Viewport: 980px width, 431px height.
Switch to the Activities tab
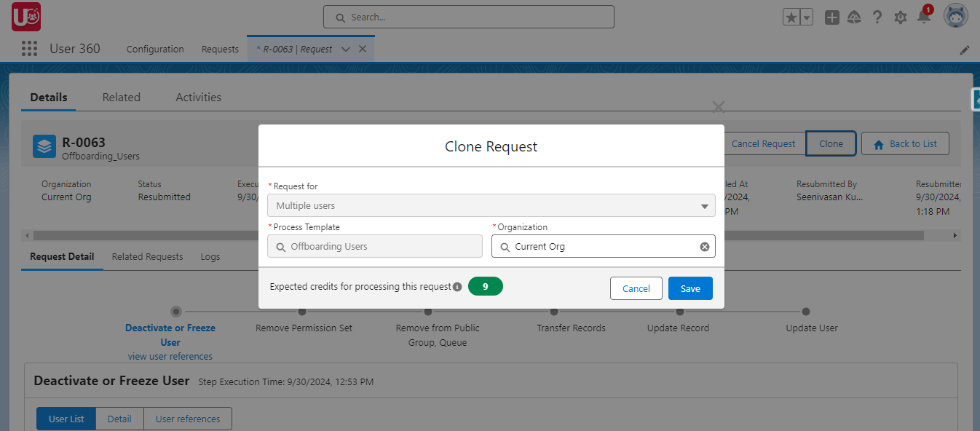[x=198, y=97]
